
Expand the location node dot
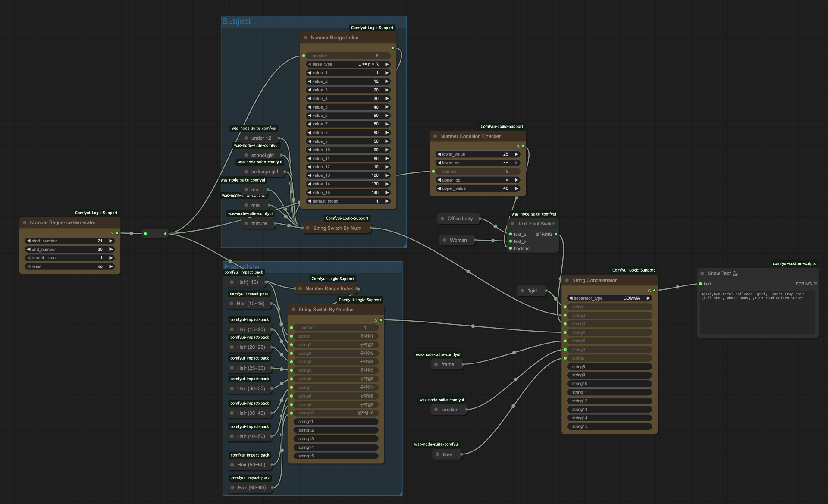[x=436, y=410]
